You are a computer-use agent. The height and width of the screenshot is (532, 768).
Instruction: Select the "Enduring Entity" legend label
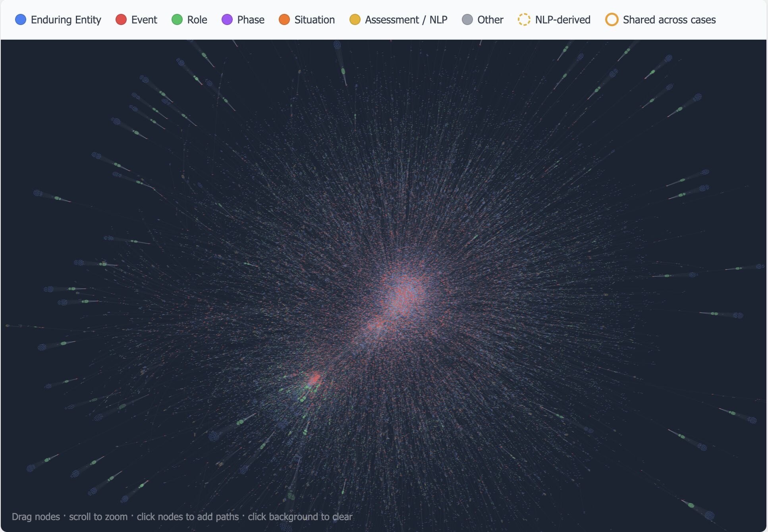pyautogui.click(x=66, y=20)
